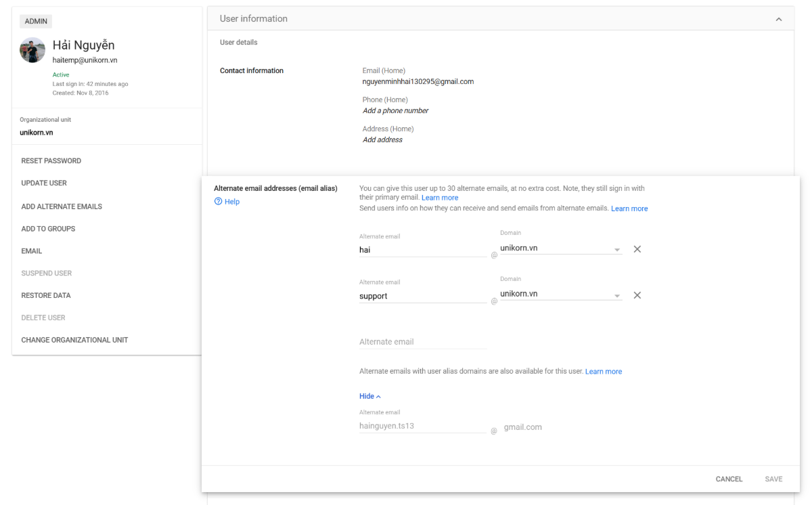Screen dimensions: 812x505
Task: Select Restore Data from user actions
Action: pyautogui.click(x=46, y=295)
